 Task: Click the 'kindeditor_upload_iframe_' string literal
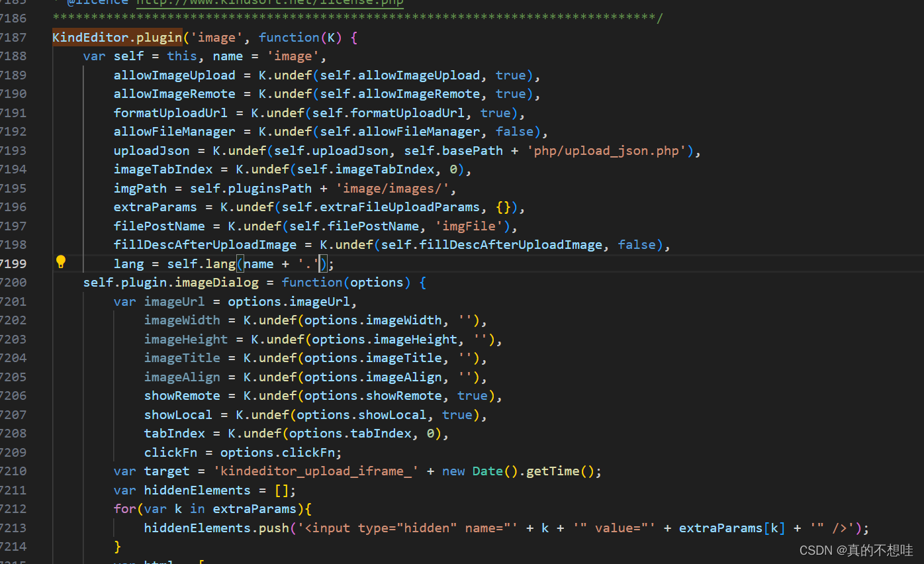pyautogui.click(x=316, y=471)
